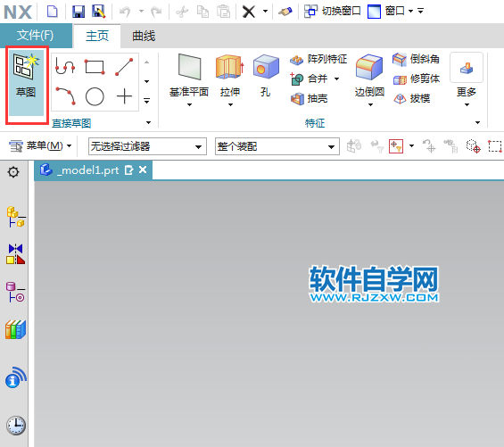This screenshot has height=447, width=504.
Task: Select the Profile curve sketch tool
Action: click(x=65, y=66)
